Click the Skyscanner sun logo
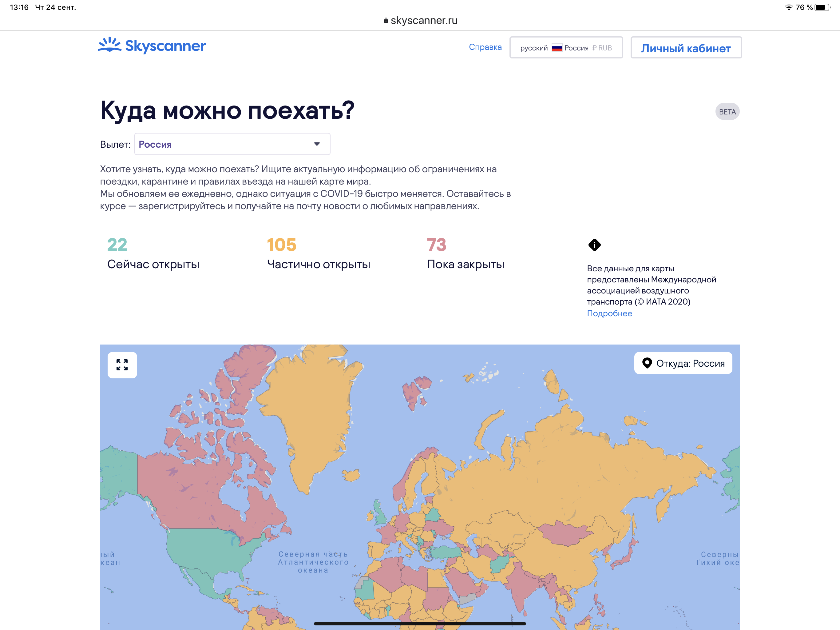 click(110, 45)
